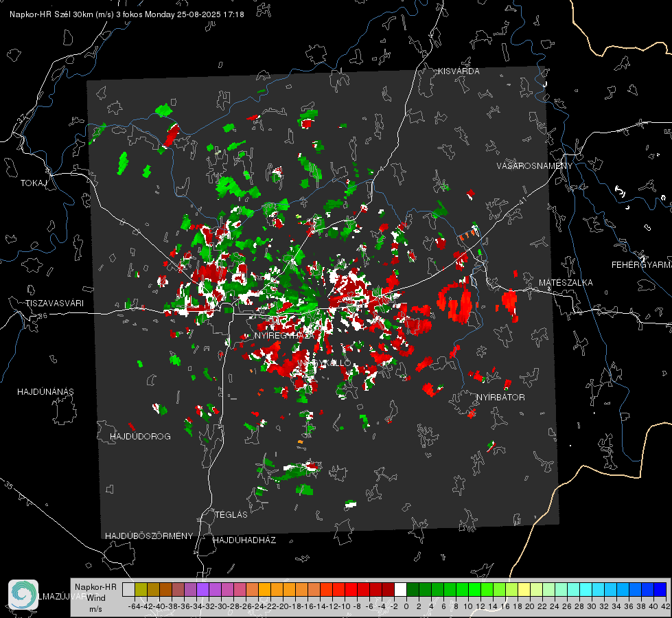Select the bright red swatch between -10 and -8
This screenshot has height=618, width=672.
(x=351, y=589)
